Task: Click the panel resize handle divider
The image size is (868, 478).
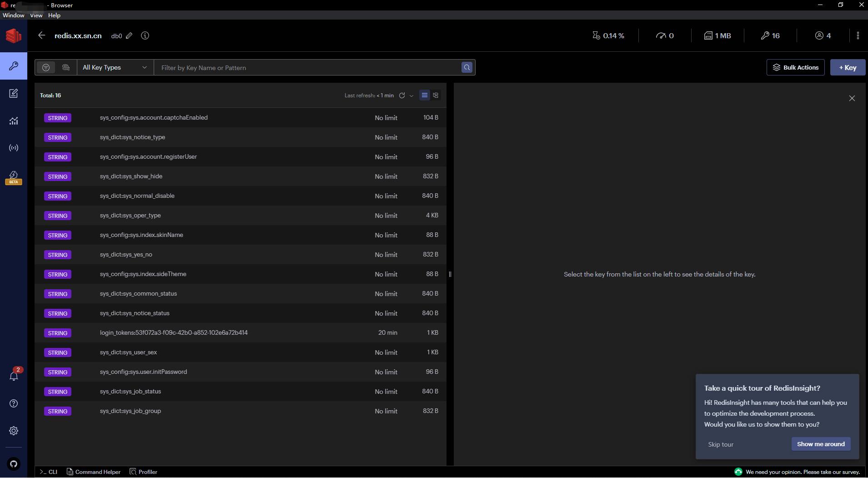Action: click(450, 274)
